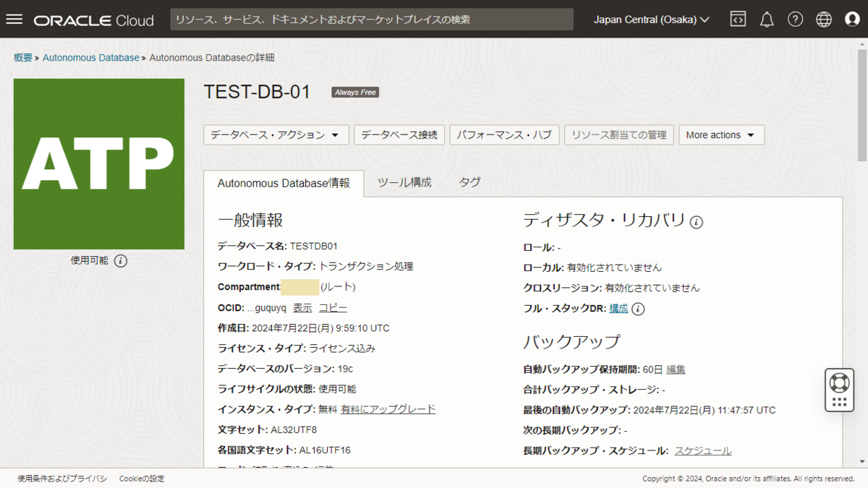
Task: Click the database name TESTDB01 value
Action: coord(314,246)
